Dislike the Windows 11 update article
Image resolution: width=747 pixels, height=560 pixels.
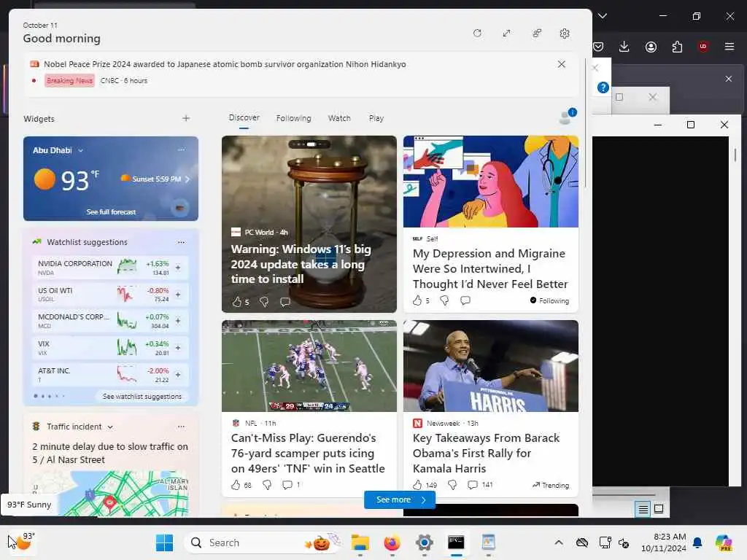click(264, 302)
